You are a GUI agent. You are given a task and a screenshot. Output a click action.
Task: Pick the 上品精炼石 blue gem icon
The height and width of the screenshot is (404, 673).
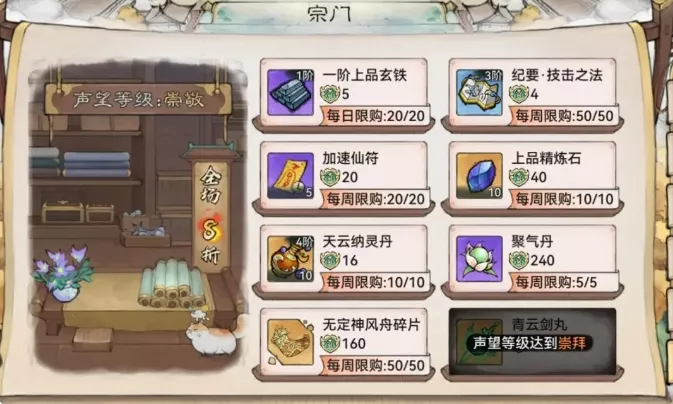(479, 176)
